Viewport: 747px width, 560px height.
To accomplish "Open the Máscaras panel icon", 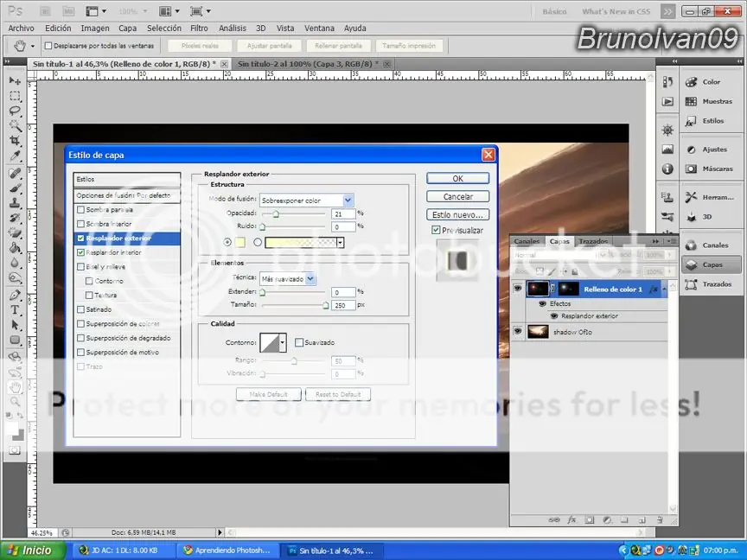I will (x=691, y=169).
